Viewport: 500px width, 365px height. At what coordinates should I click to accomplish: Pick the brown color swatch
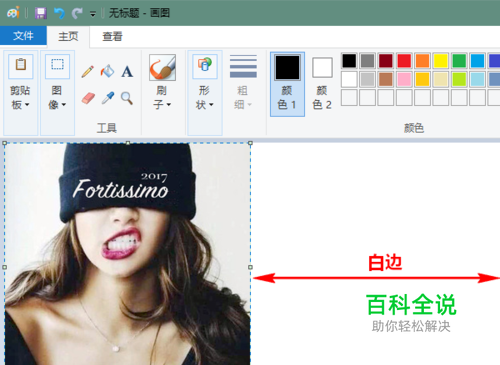[x=386, y=79]
